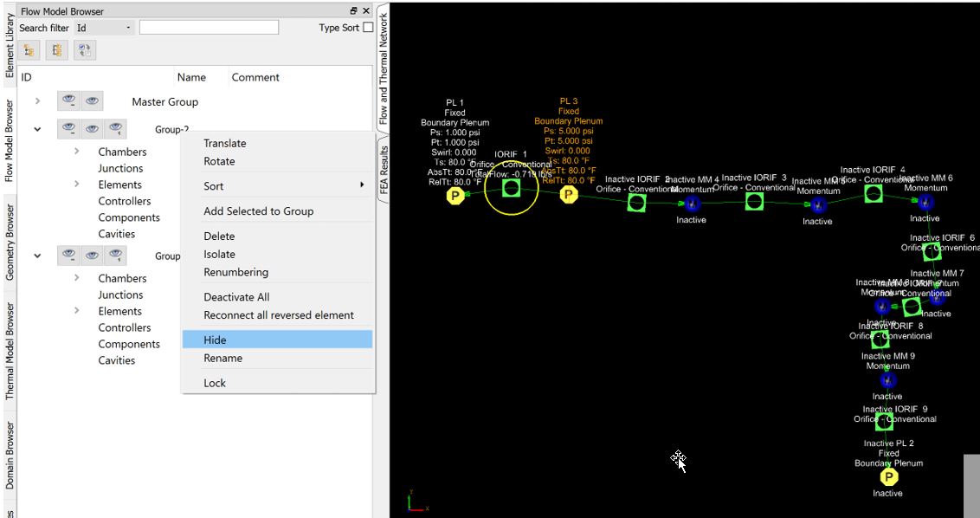Image resolution: width=980 pixels, height=518 pixels.
Task: Click the PL 1 plenum P icon
Action: pos(455,197)
